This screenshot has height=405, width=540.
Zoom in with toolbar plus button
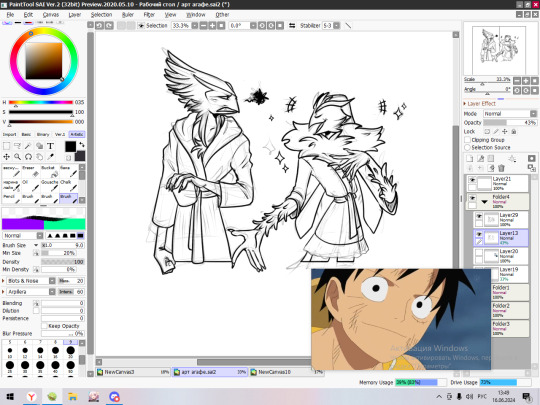212,25
